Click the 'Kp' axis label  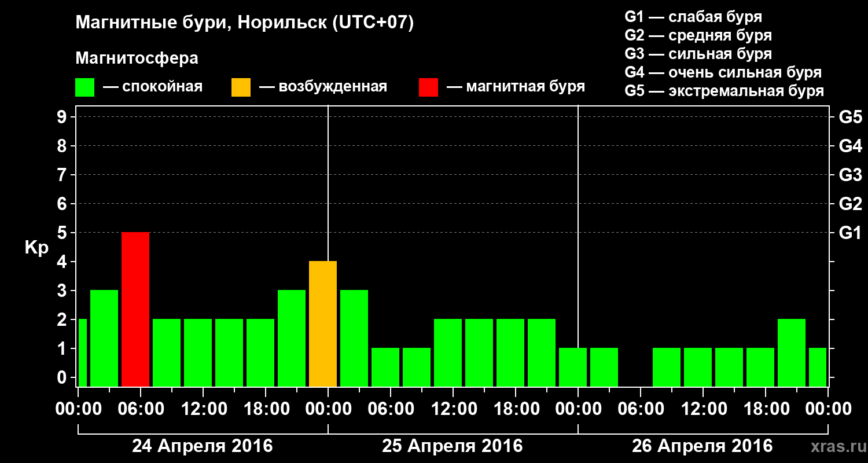(36, 248)
